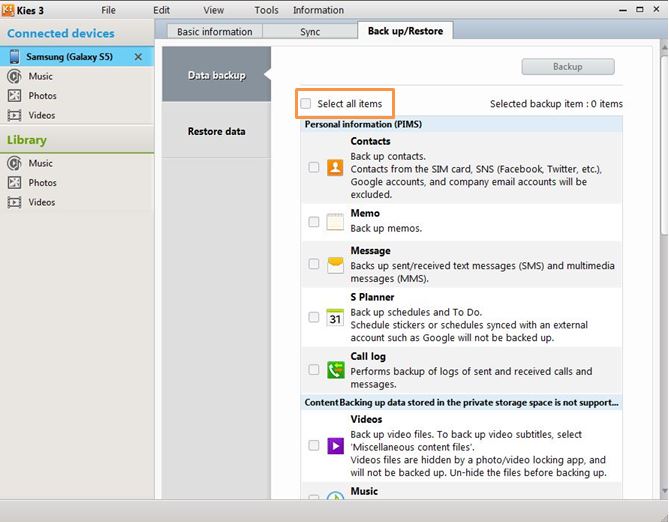The width and height of the screenshot is (669, 522).
Task: Select Samsung (Galaxy S5) device entry
Action: 77,57
